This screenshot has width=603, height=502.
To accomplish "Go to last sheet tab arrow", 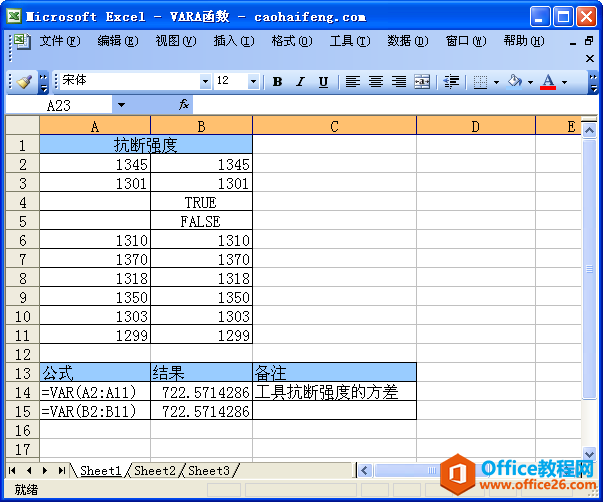I will coord(62,470).
